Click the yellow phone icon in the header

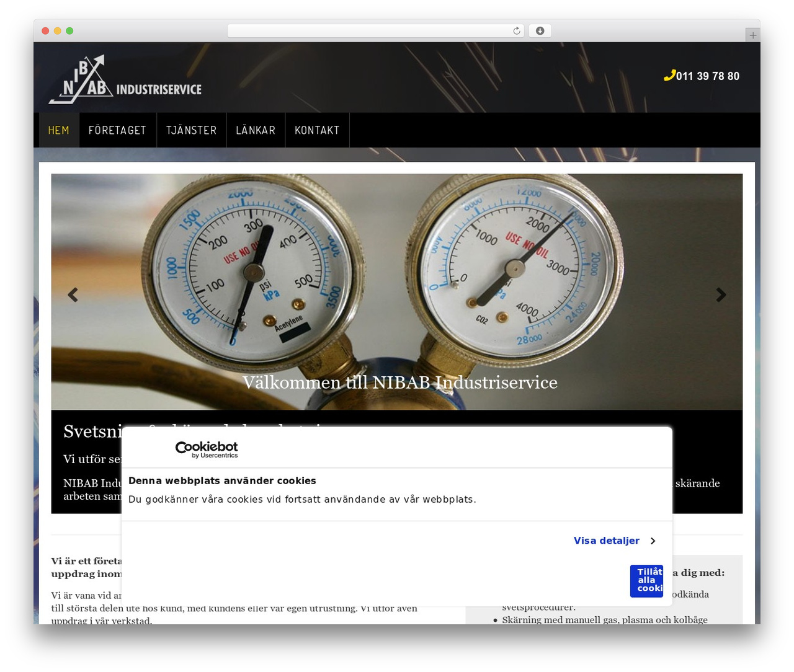tap(669, 76)
